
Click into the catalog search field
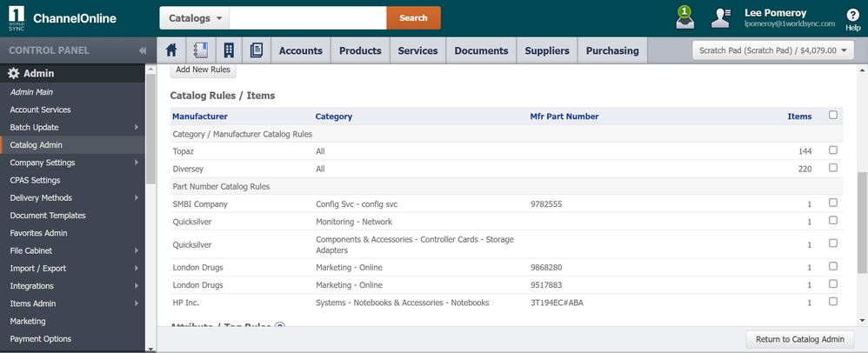coord(308,18)
